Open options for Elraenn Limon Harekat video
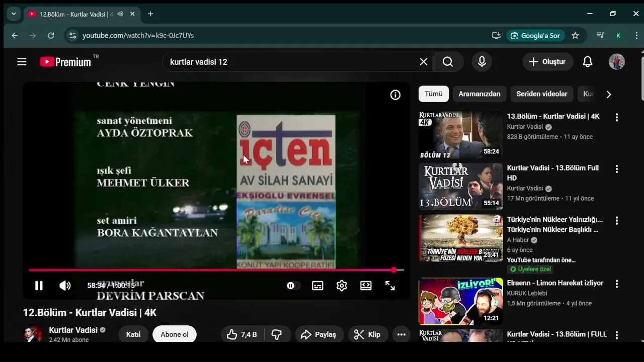644x362 pixels. (x=617, y=284)
